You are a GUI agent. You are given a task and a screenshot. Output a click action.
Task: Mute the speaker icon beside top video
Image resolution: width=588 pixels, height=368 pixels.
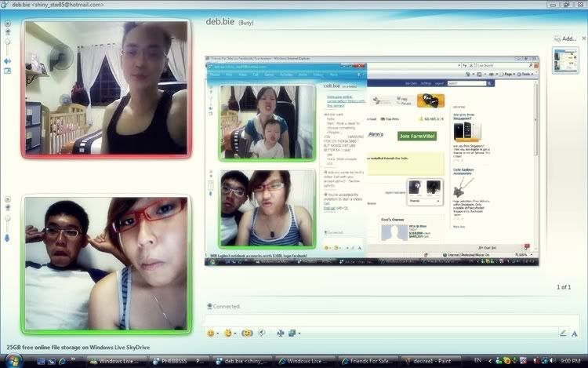pos(8,60)
